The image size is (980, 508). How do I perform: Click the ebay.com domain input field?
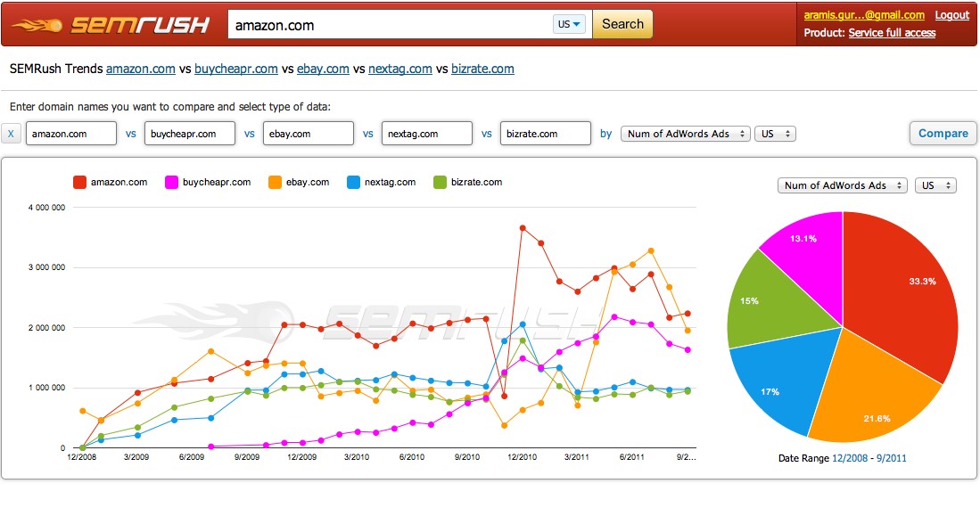pyautogui.click(x=309, y=134)
